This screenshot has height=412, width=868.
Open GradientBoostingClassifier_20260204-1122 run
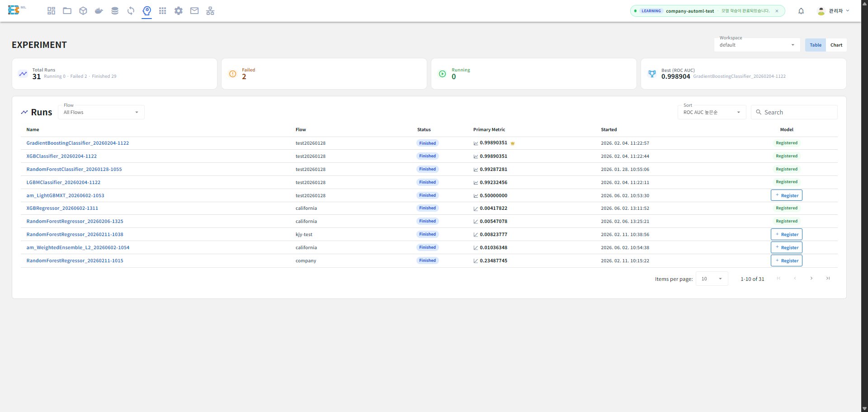click(x=78, y=143)
